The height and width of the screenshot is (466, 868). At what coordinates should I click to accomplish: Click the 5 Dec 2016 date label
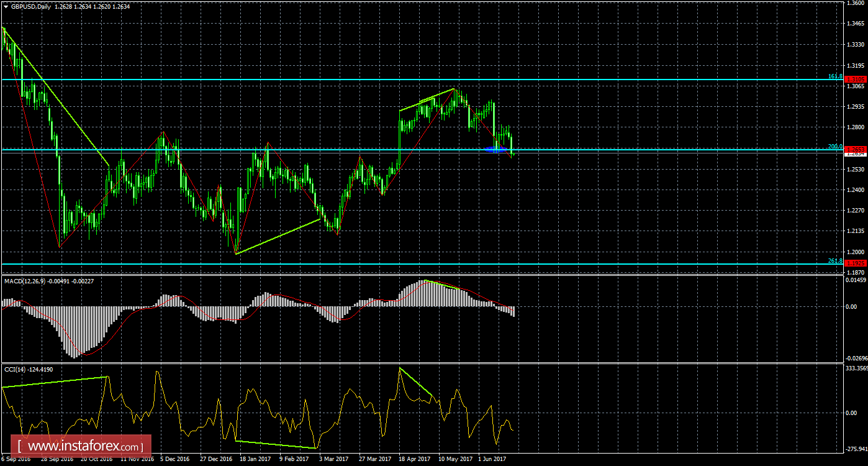point(174,459)
